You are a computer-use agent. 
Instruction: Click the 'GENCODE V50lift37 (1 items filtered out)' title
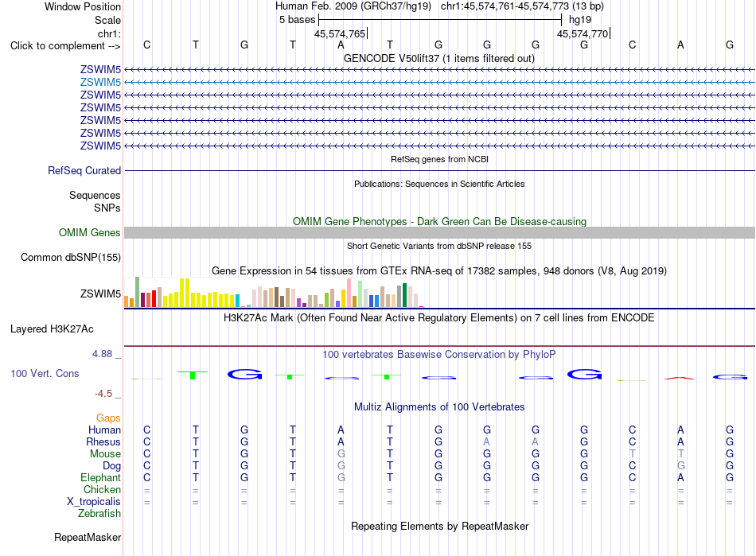click(439, 59)
